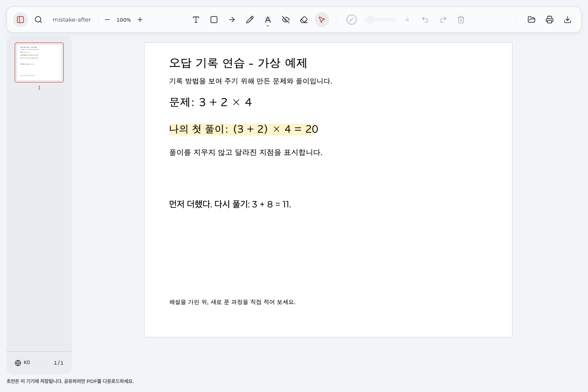Select the Pencil draw tool
The height and width of the screenshot is (392, 588).
tap(250, 20)
